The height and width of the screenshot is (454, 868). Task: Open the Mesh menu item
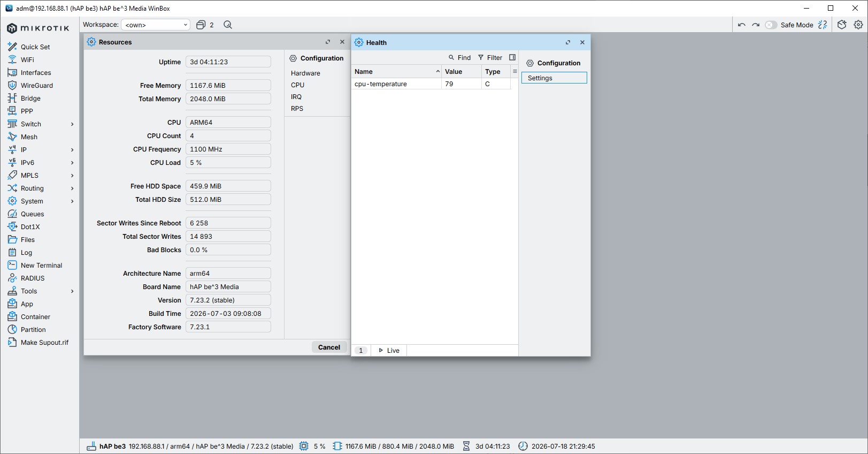pos(29,137)
